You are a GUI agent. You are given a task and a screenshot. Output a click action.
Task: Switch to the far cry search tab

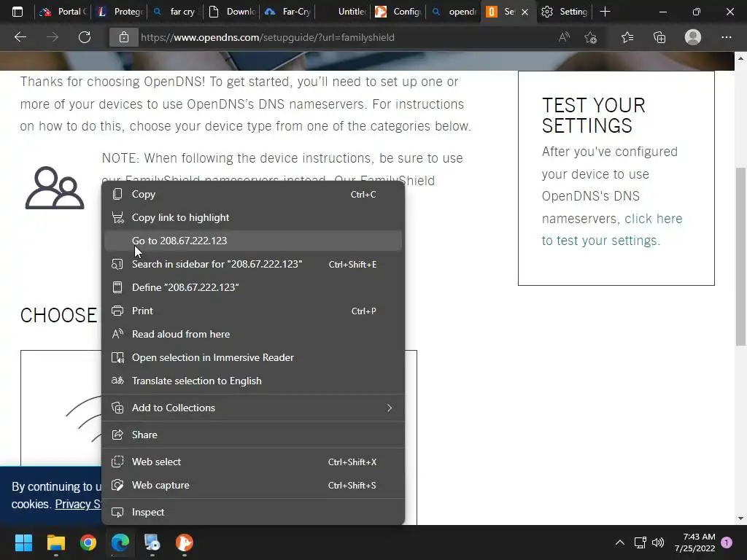(x=176, y=12)
